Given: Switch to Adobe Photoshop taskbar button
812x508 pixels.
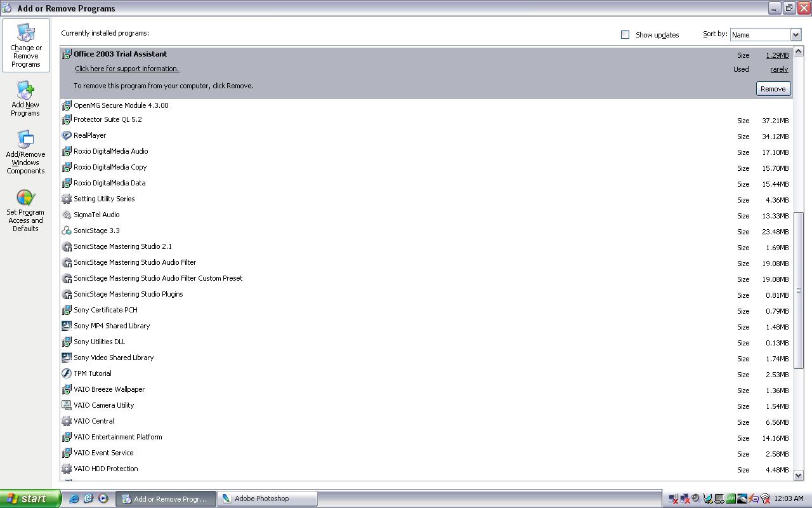Looking at the screenshot, I should [266, 498].
